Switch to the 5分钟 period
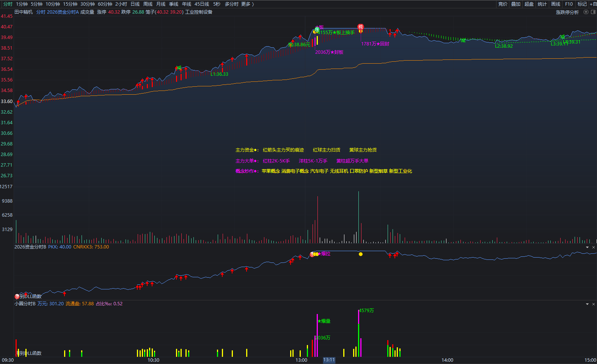The width and height of the screenshot is (597, 364). point(36,4)
